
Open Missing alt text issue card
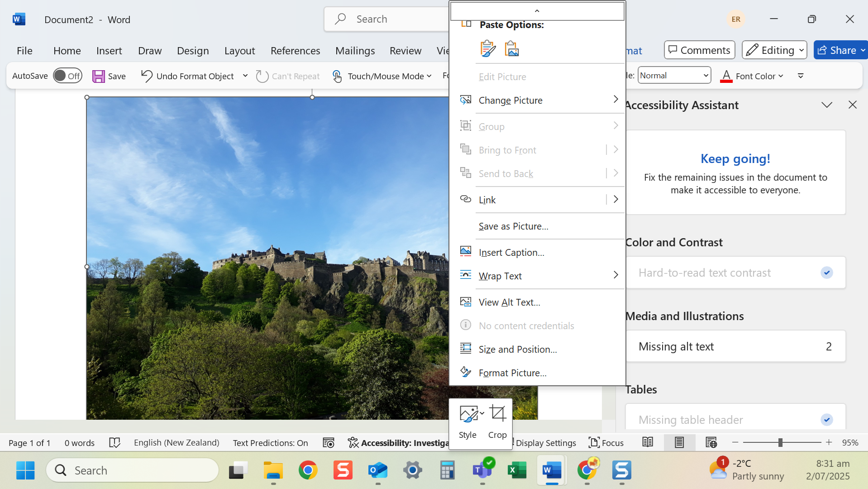pos(735,346)
